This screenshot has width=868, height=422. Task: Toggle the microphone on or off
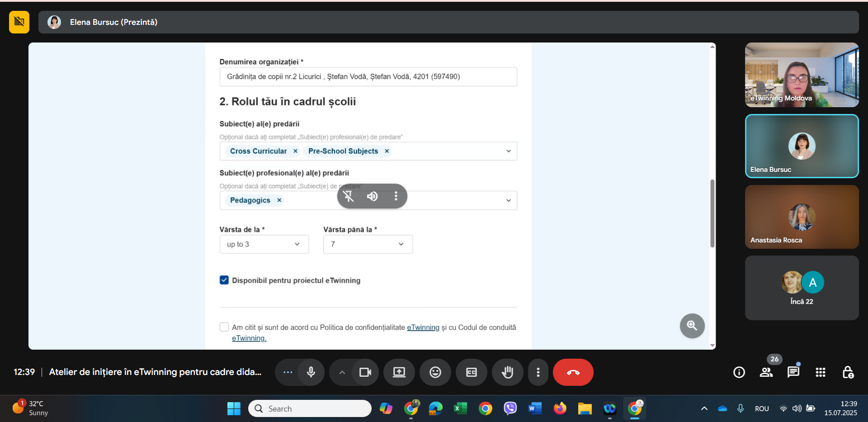(311, 372)
